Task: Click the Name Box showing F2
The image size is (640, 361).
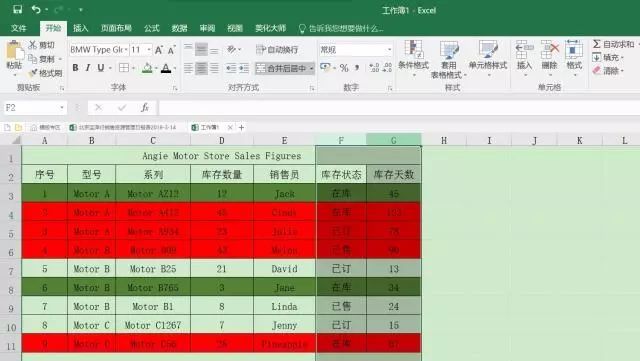Action: pyautogui.click(x=34, y=108)
